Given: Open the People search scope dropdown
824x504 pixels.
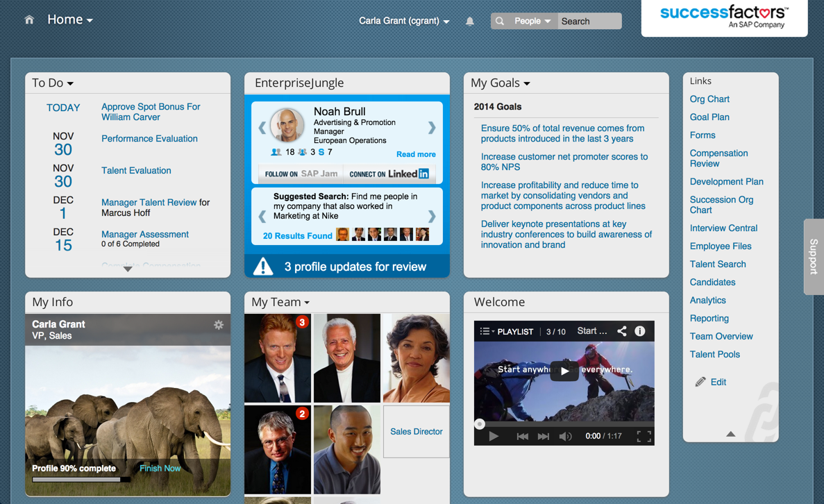Looking at the screenshot, I should [531, 21].
